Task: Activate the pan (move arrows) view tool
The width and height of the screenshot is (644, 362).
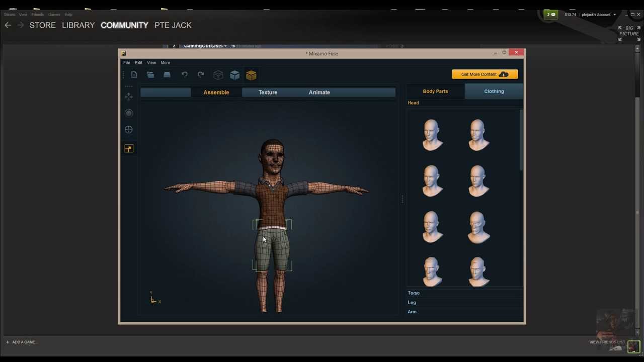Action: 129,96
